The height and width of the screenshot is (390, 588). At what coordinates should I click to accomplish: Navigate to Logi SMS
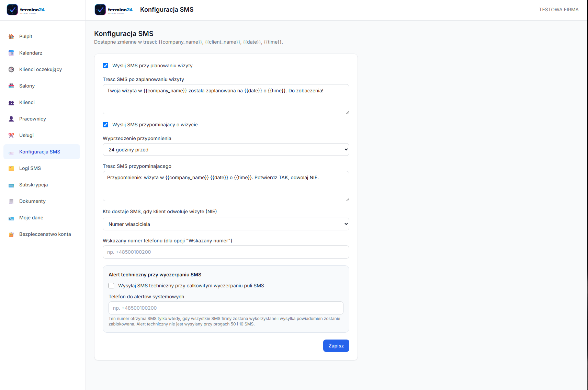coord(42,168)
